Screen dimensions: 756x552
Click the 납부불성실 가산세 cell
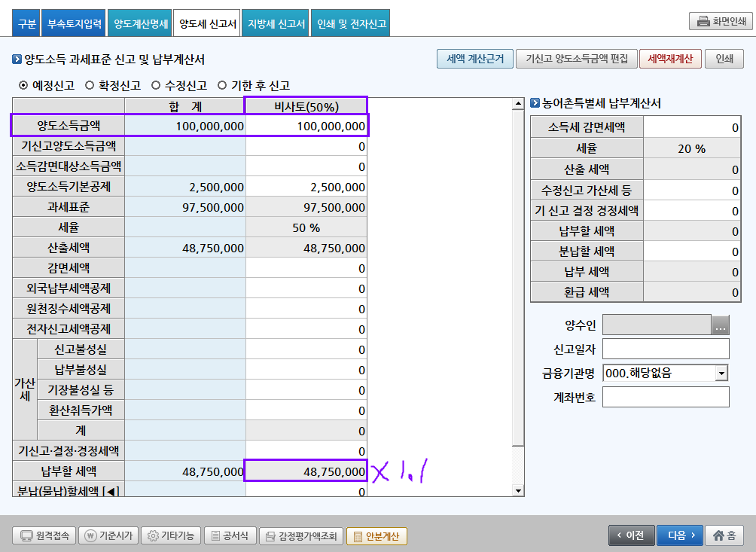click(x=306, y=369)
